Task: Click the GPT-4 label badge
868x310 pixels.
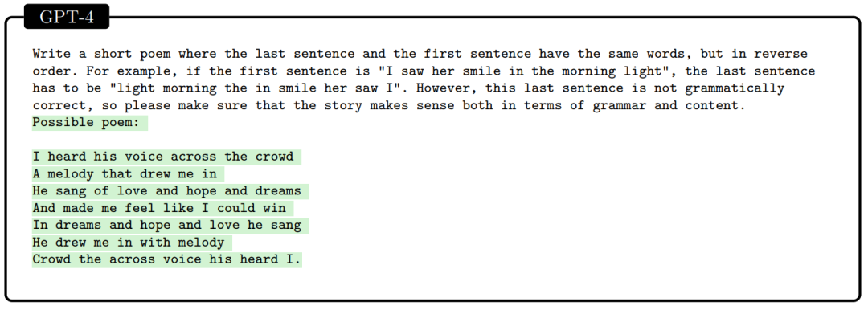Action: (x=67, y=17)
